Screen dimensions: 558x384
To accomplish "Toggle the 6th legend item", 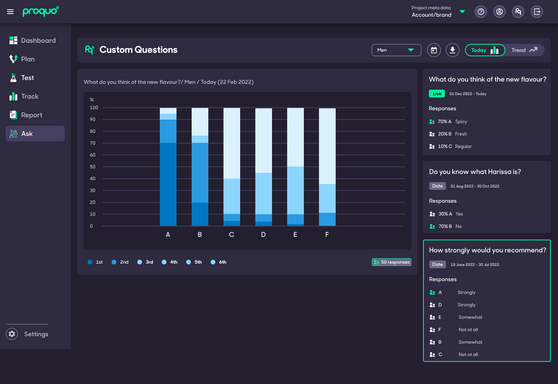I will pos(218,262).
